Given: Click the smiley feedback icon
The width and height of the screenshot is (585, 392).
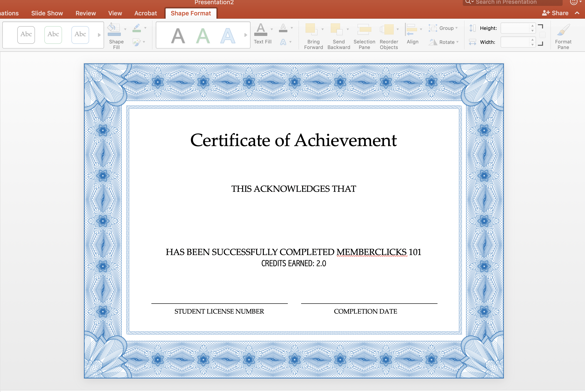Looking at the screenshot, I should point(573,2).
